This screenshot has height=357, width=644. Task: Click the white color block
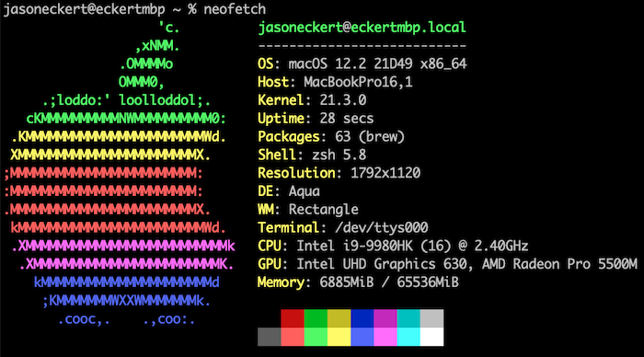tap(432, 337)
